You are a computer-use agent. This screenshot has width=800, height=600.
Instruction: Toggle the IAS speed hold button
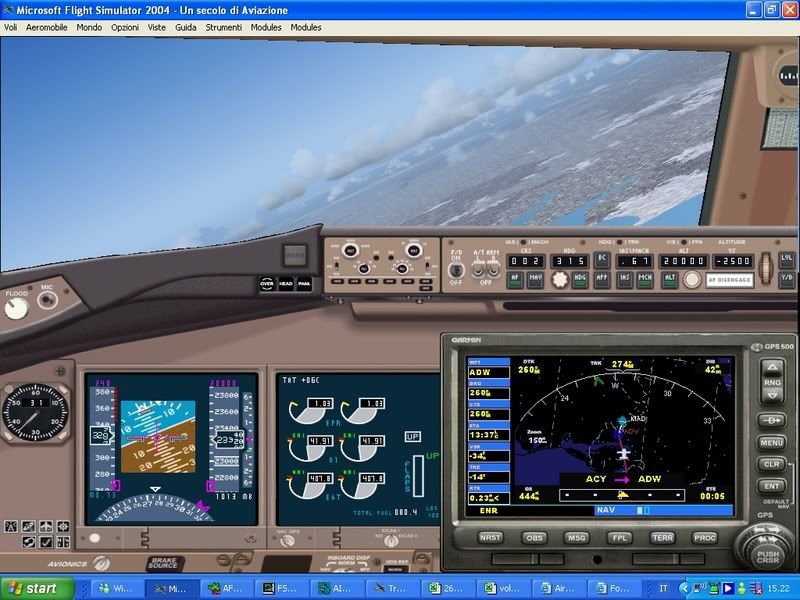click(624, 279)
